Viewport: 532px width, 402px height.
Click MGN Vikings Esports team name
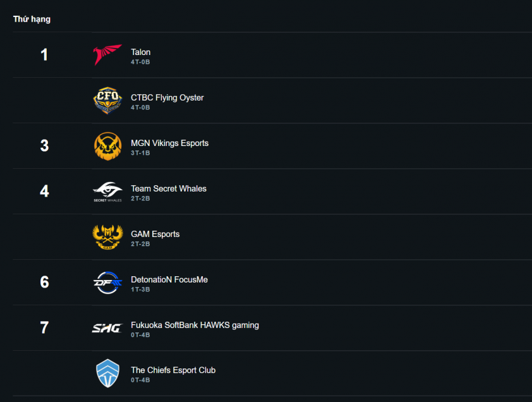(169, 143)
